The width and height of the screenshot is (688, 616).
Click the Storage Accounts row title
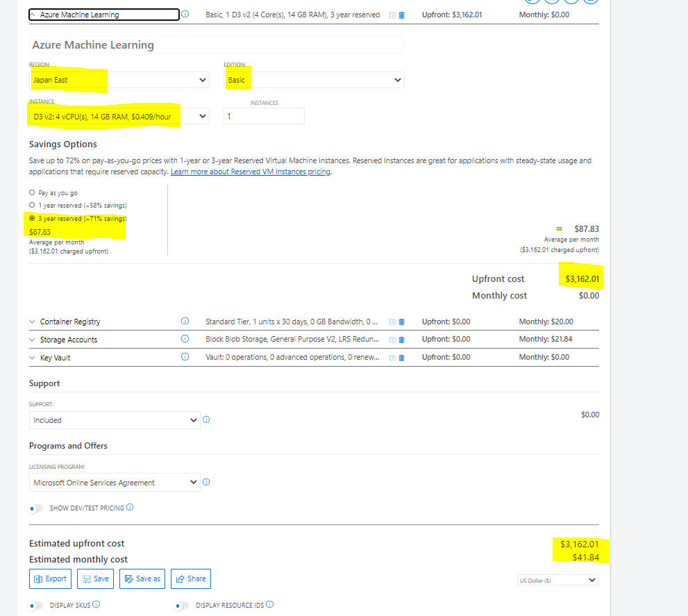[x=69, y=340]
